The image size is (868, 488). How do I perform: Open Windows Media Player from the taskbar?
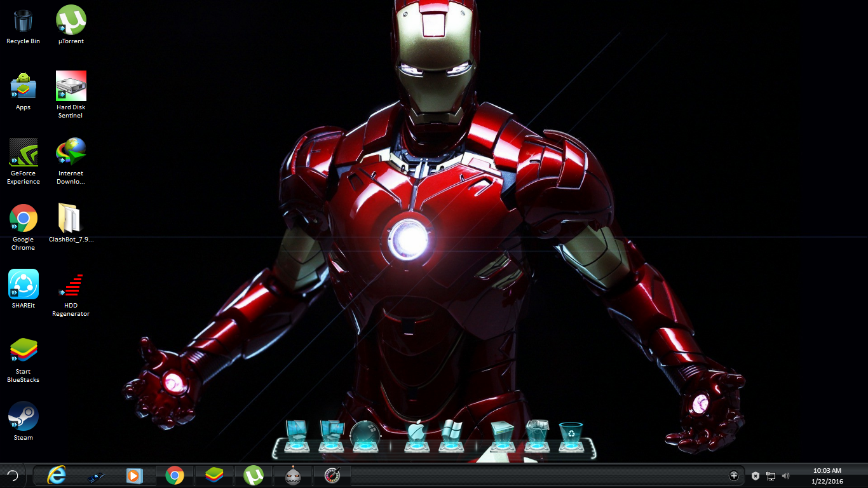135,475
